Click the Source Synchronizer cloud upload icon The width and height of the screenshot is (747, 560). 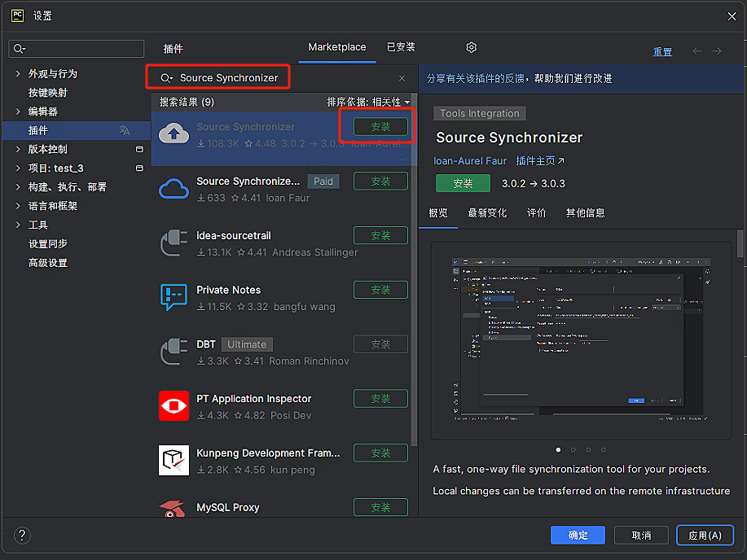[174, 133]
